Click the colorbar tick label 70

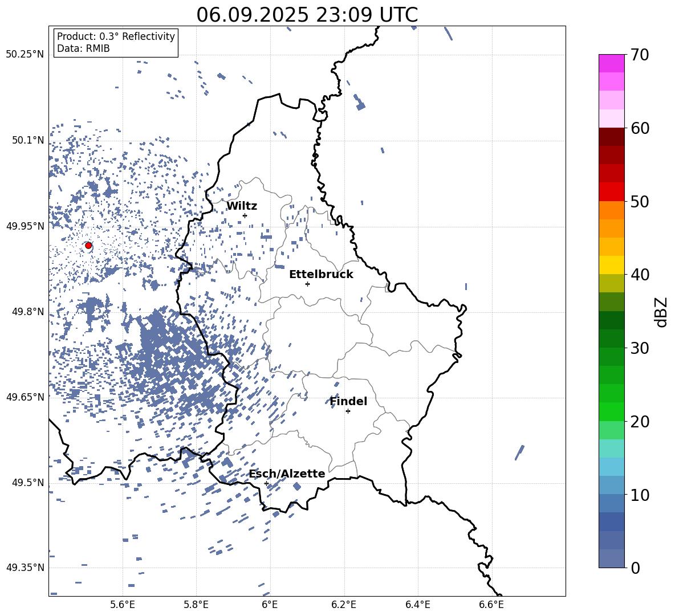[x=640, y=55]
